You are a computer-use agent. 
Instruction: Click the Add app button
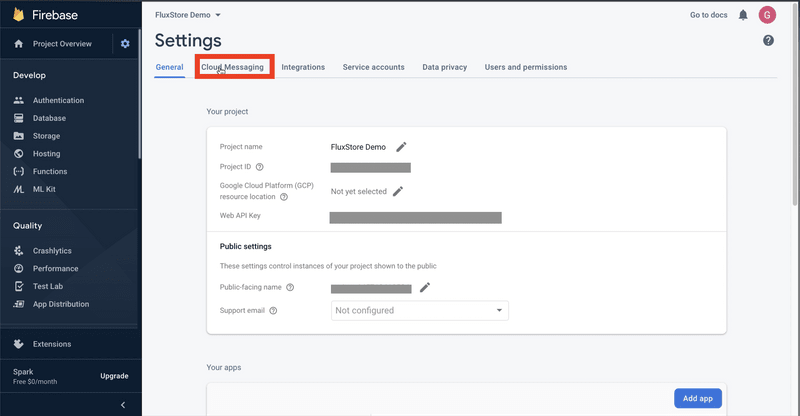(697, 398)
